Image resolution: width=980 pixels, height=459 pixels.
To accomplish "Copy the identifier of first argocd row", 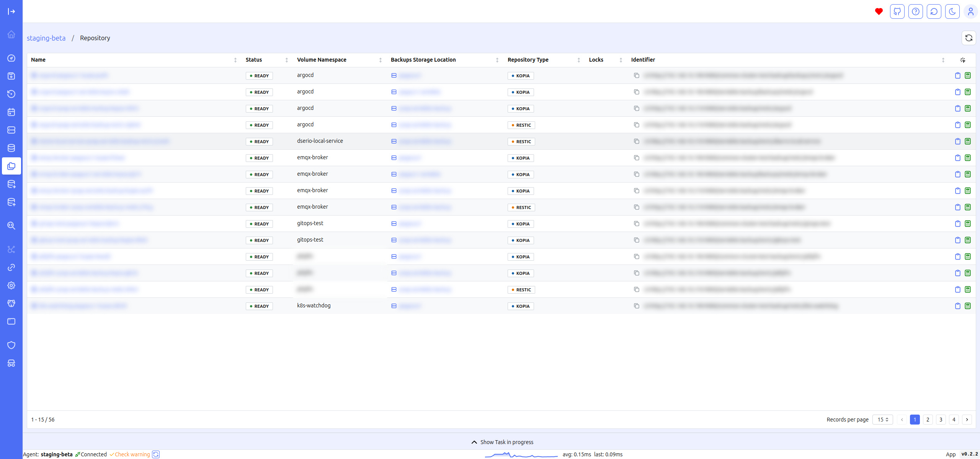I will point(636,75).
